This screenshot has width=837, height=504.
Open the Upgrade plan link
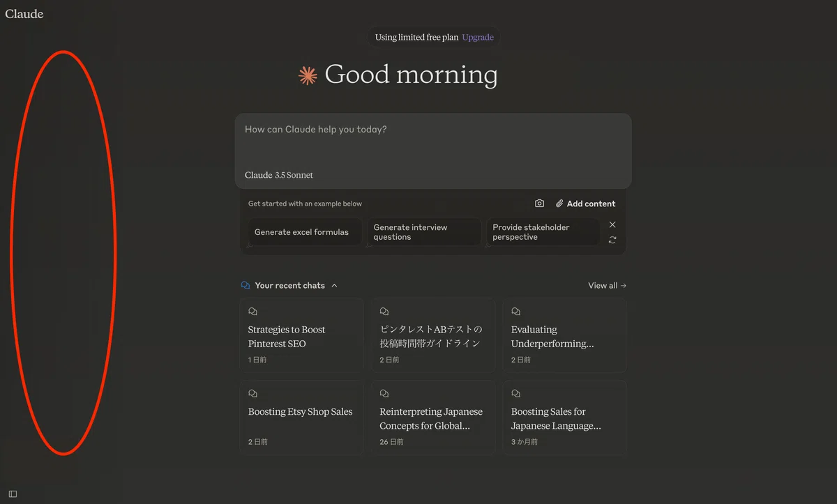click(x=478, y=38)
